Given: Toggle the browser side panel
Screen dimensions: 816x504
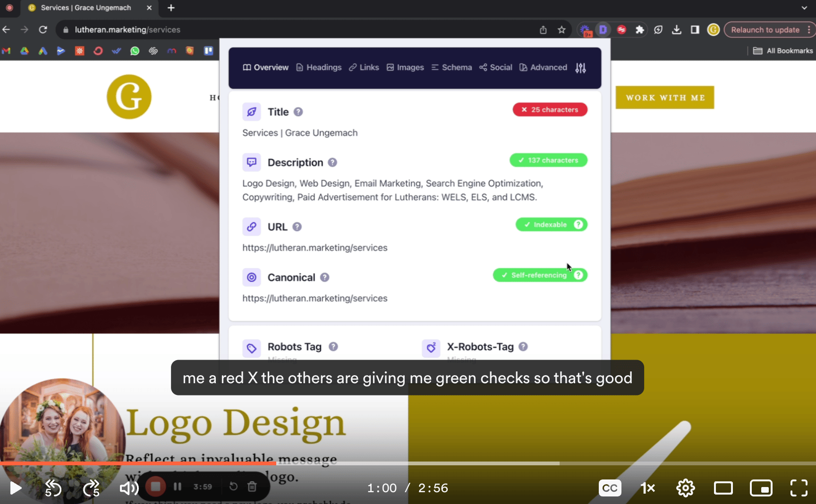Looking at the screenshot, I should click(x=695, y=30).
